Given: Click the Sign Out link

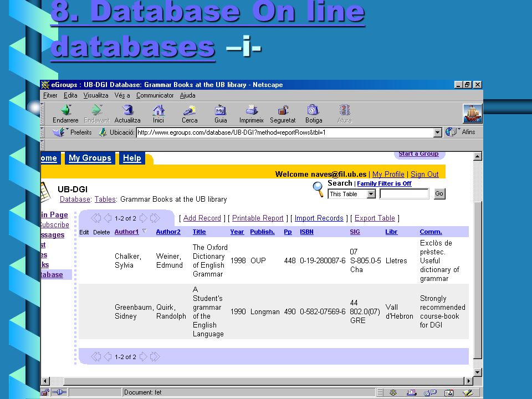Looking at the screenshot, I should [x=424, y=174].
